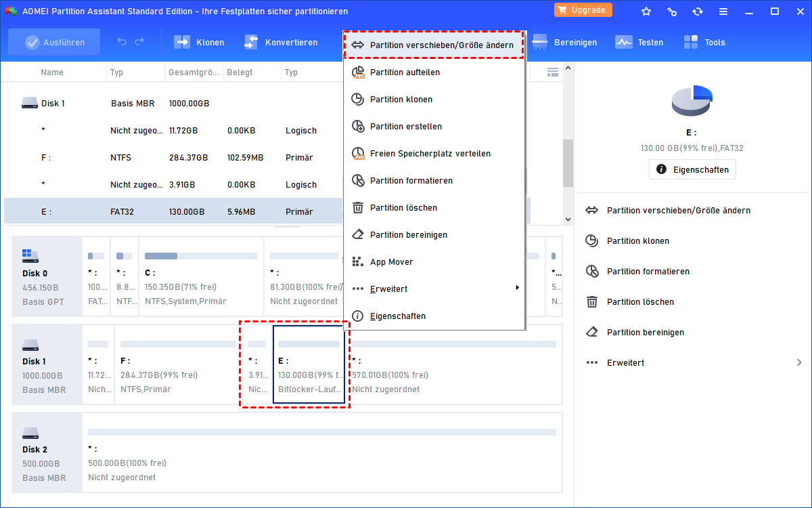812x508 pixels.
Task: Click the refresh icon in title bar
Action: (698, 12)
